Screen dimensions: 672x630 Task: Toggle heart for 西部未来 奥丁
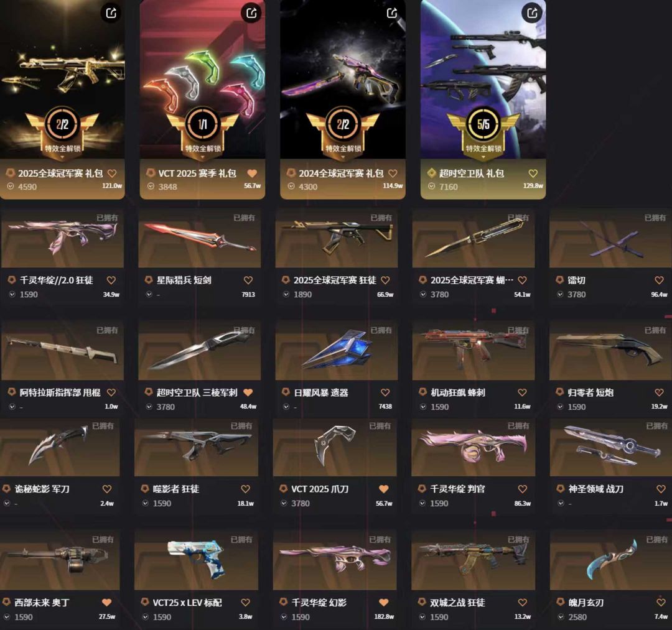(107, 603)
